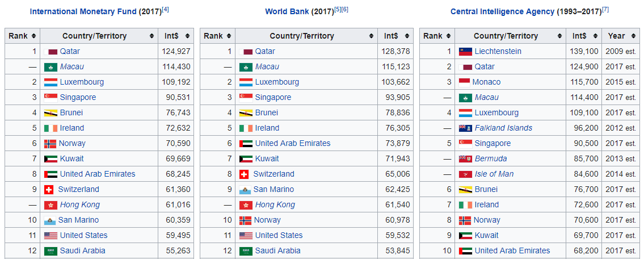The image size is (644, 259).
Task: Open Bermuda link in CIA table
Action: pyautogui.click(x=491, y=159)
